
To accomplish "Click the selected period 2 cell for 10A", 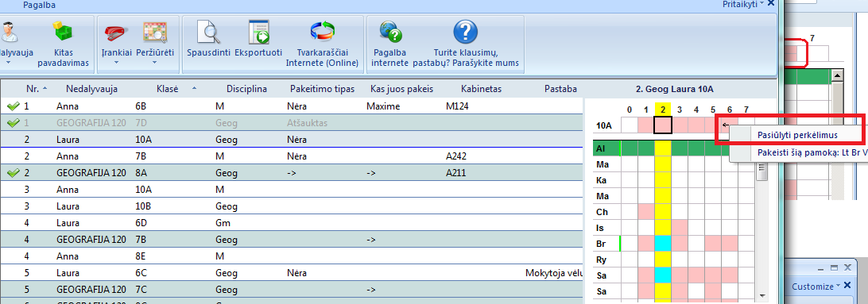I will click(x=663, y=125).
